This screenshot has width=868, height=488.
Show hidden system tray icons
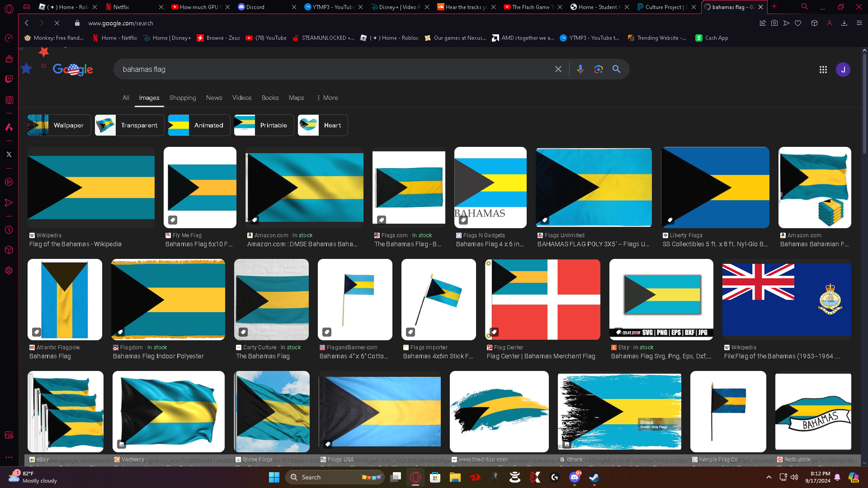(769, 477)
